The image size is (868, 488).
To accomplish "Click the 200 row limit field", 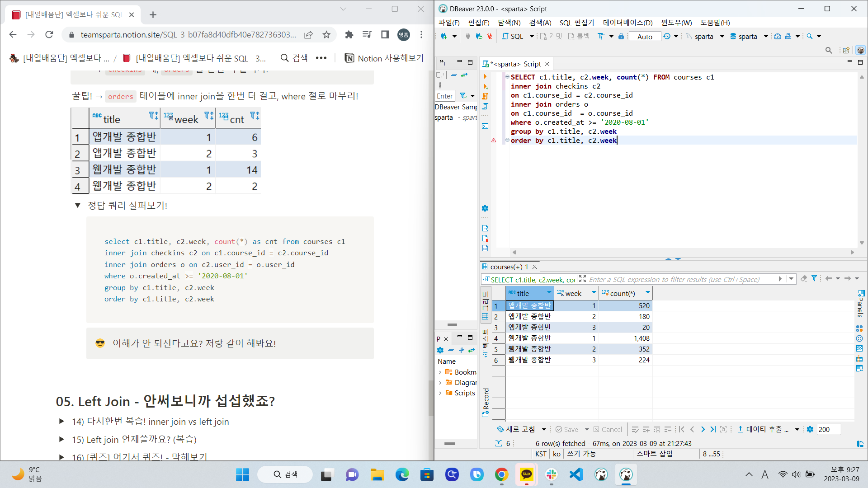I will click(x=829, y=429).
